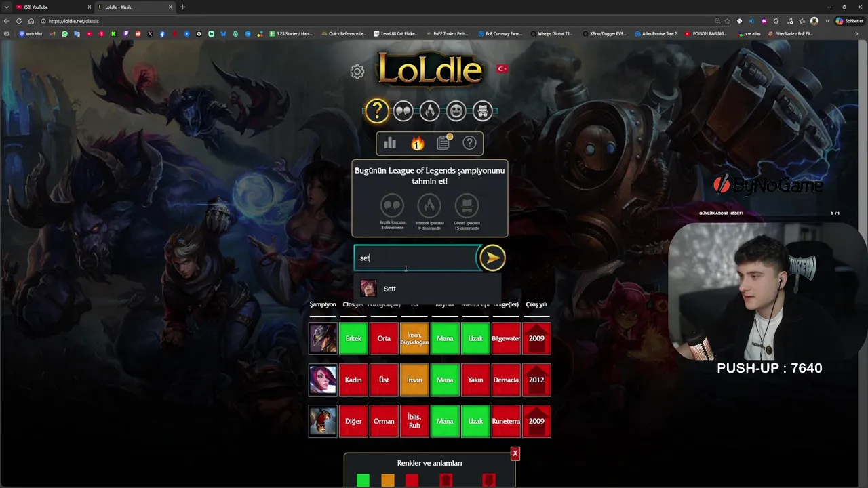Click the Üst position cell
The height and width of the screenshot is (488, 868).
tap(384, 380)
